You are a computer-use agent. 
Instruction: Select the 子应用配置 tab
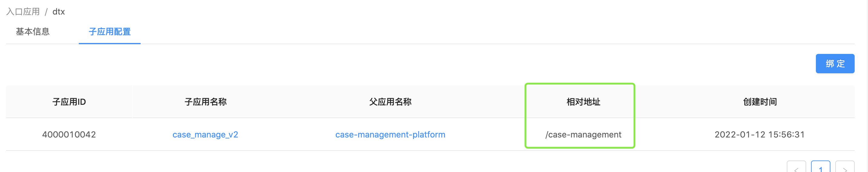tap(109, 31)
